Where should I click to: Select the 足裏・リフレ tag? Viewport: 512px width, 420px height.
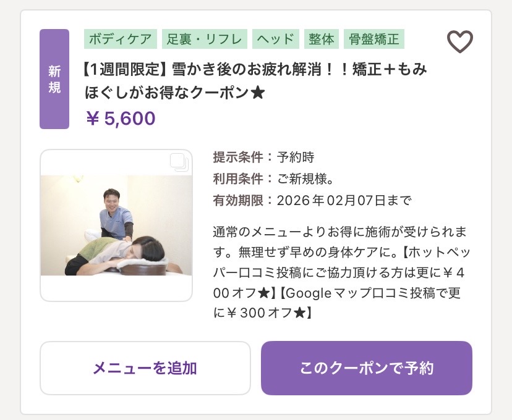(x=205, y=39)
